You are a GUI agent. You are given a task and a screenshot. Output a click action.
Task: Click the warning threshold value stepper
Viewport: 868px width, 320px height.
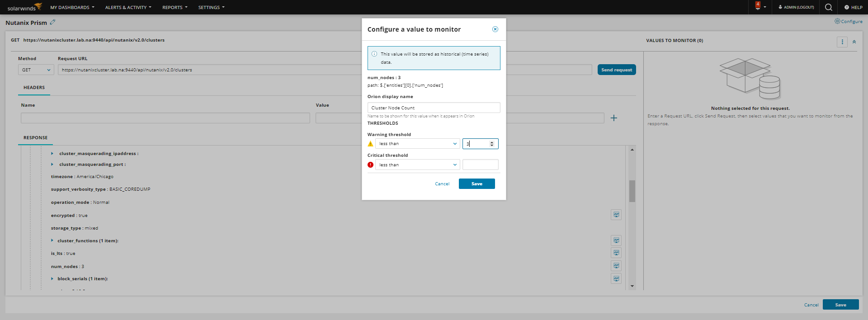(492, 144)
